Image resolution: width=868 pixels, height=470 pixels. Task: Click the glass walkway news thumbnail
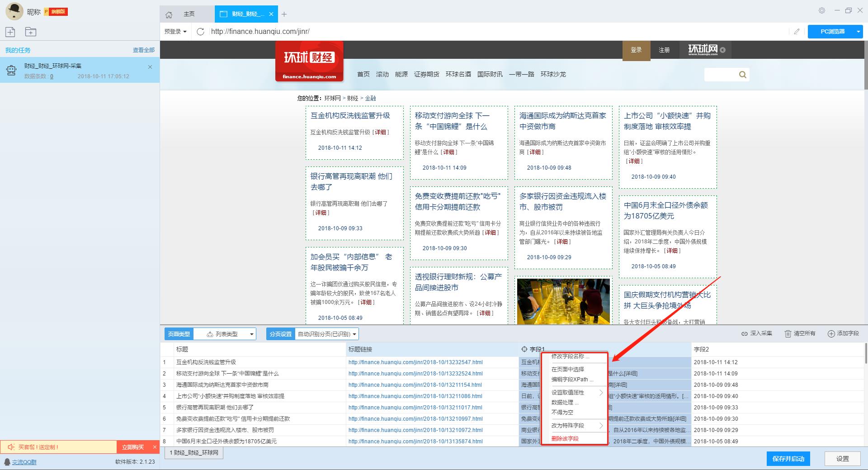(x=563, y=301)
